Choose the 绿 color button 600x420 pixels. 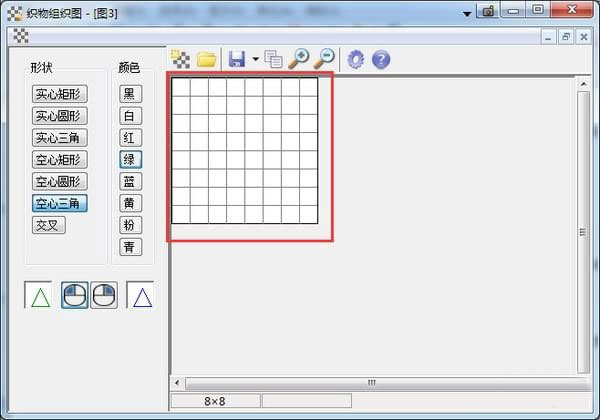click(x=130, y=160)
